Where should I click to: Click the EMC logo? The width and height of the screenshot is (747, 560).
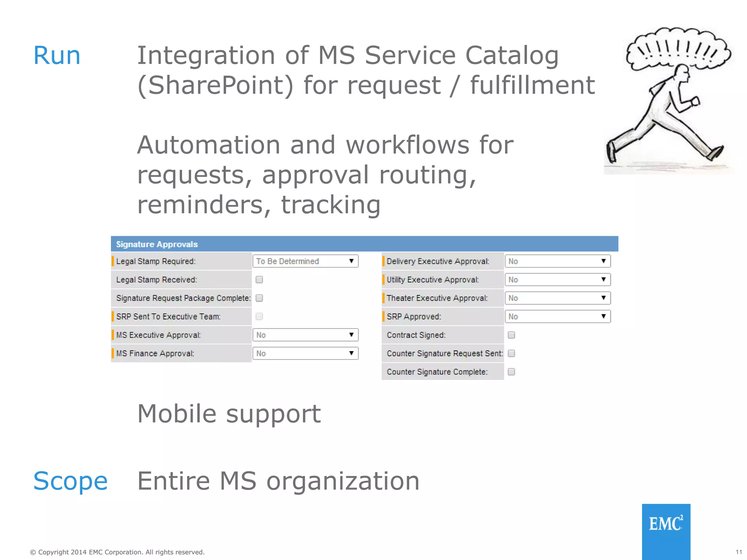[666, 532]
